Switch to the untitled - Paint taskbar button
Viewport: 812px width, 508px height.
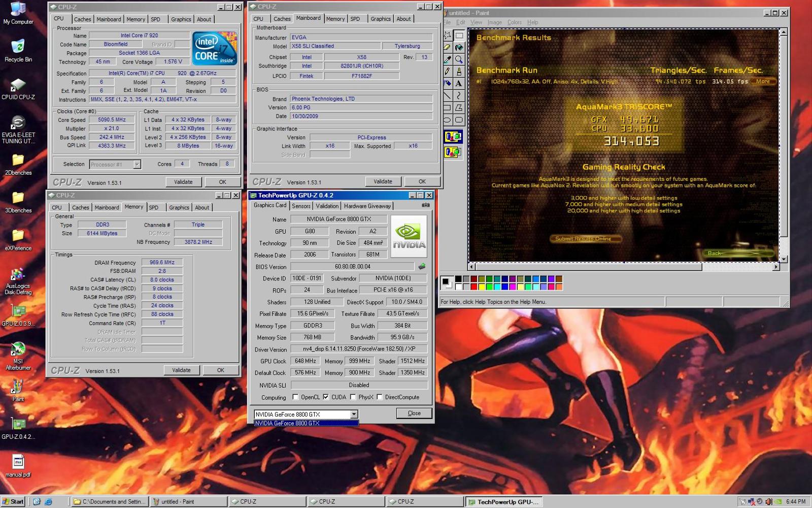pos(188,501)
